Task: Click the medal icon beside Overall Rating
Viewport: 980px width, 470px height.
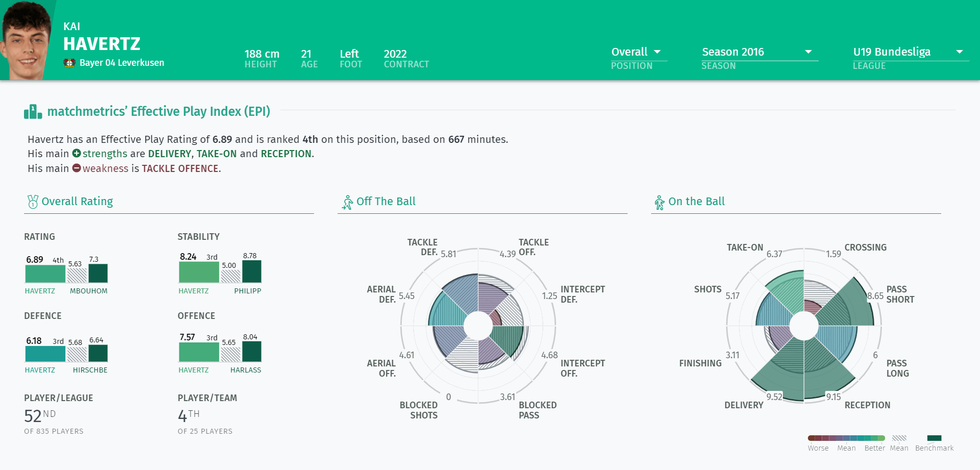Action: click(x=33, y=202)
